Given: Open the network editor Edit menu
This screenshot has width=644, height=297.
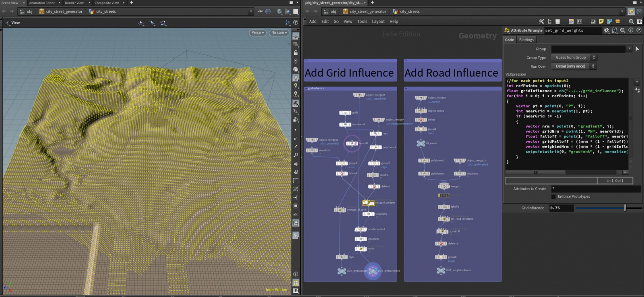Looking at the screenshot, I should tap(325, 21).
